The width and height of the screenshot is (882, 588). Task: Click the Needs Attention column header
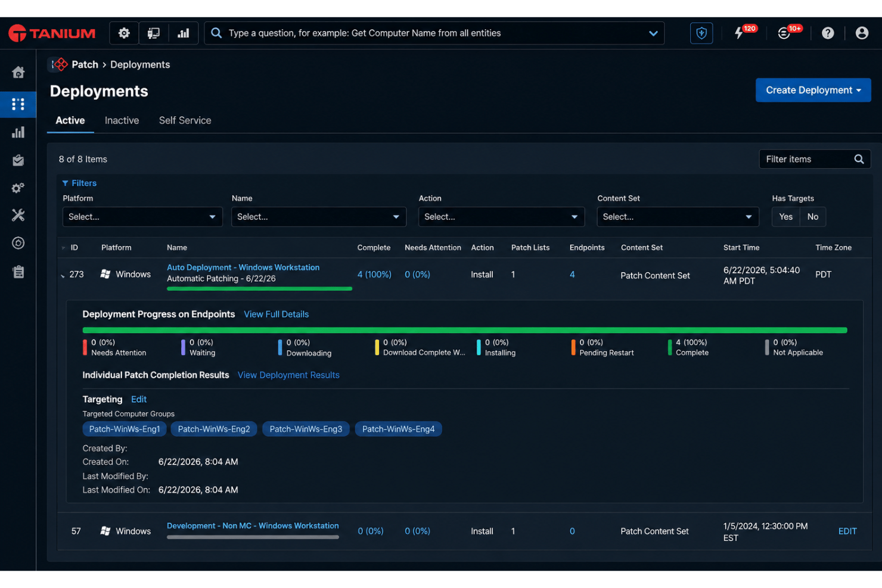[x=433, y=248]
